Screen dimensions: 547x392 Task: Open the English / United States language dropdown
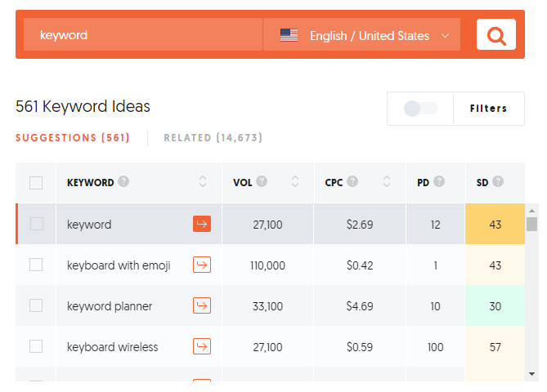(x=361, y=35)
